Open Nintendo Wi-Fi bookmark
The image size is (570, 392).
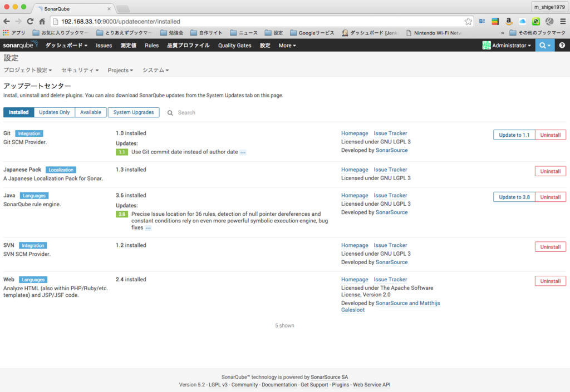click(434, 33)
